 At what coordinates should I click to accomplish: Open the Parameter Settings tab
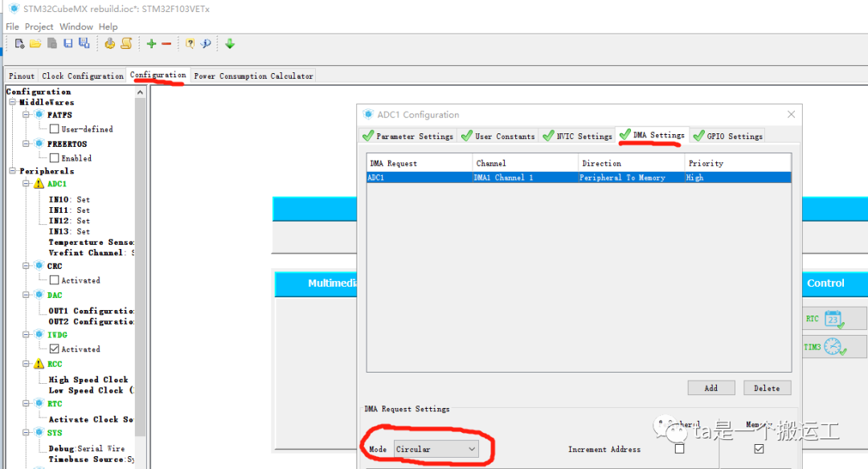coord(408,136)
